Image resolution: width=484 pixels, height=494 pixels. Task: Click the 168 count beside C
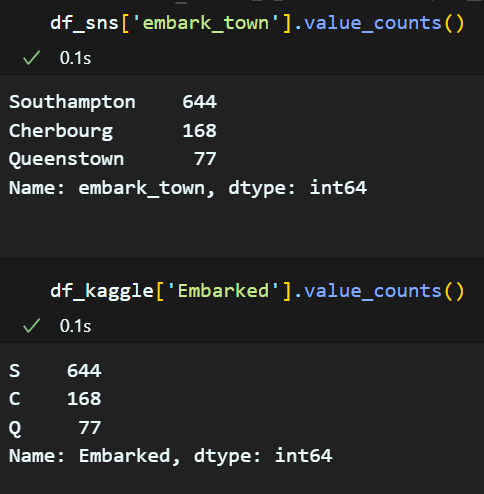(x=84, y=399)
